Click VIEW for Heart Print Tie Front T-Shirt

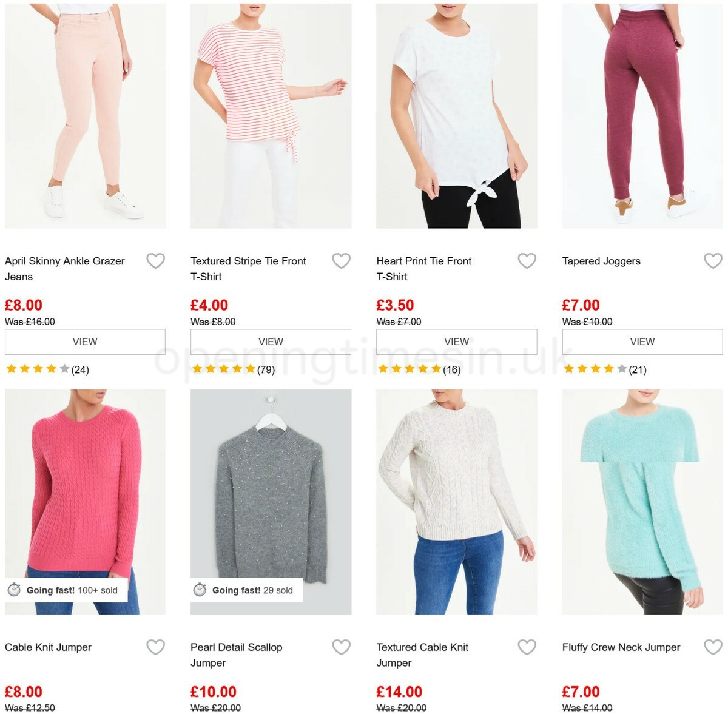click(x=457, y=341)
